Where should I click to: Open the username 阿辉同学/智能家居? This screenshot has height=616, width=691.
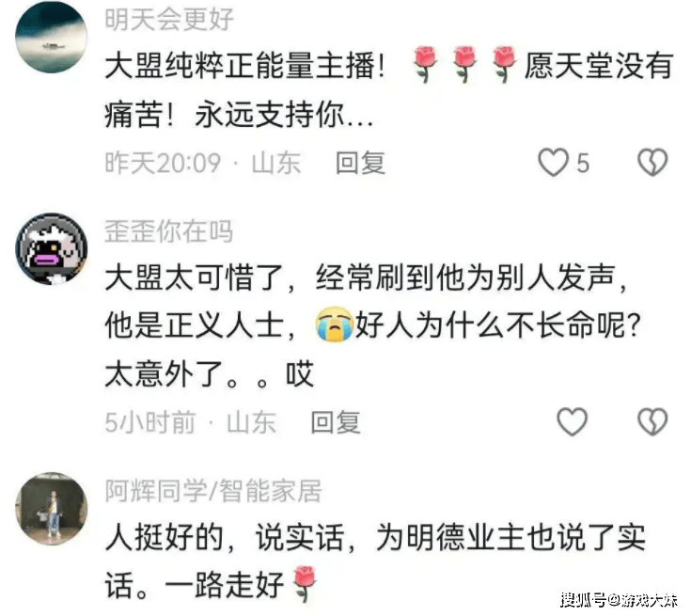tap(213, 490)
